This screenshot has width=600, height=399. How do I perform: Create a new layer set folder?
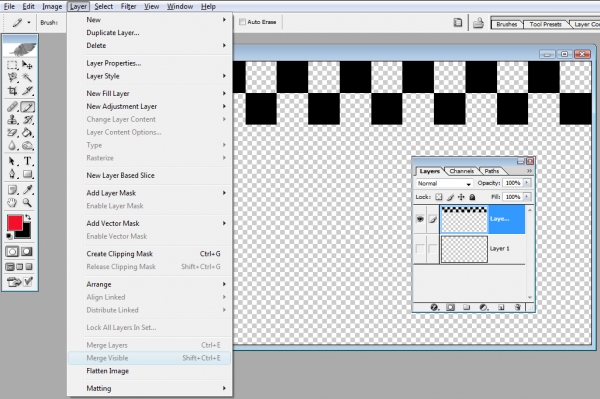pyautogui.click(x=466, y=307)
